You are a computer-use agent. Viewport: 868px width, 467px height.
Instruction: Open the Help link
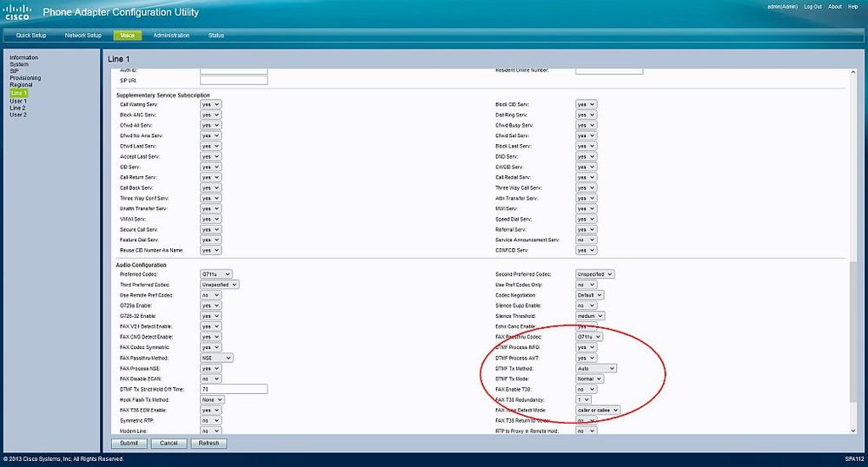pos(852,6)
